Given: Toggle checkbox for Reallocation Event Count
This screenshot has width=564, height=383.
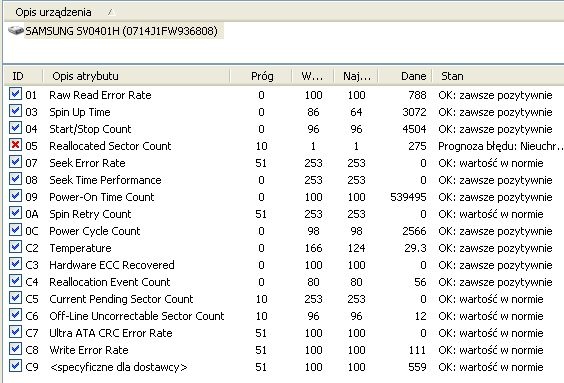Looking at the screenshot, I should 15,281.
